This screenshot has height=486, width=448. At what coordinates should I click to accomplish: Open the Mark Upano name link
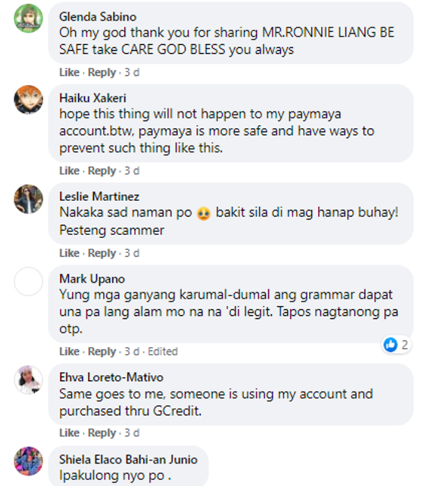pos(92,279)
